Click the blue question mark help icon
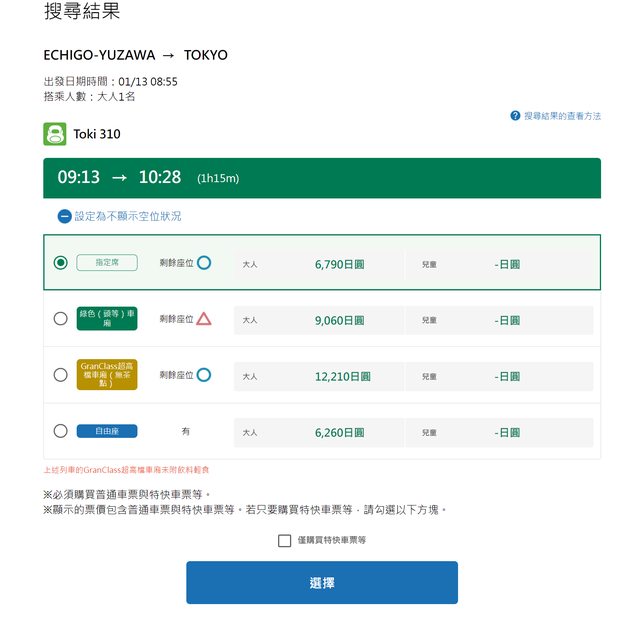 515,116
